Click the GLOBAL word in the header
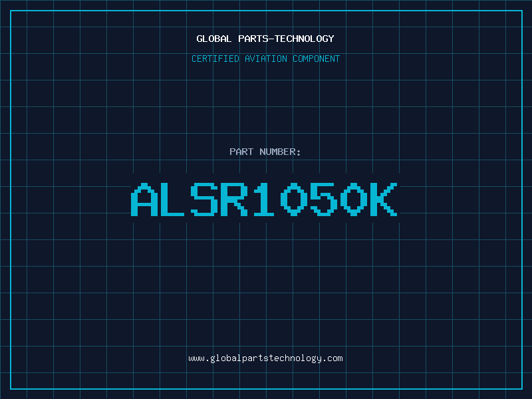532x399 pixels. (x=214, y=39)
